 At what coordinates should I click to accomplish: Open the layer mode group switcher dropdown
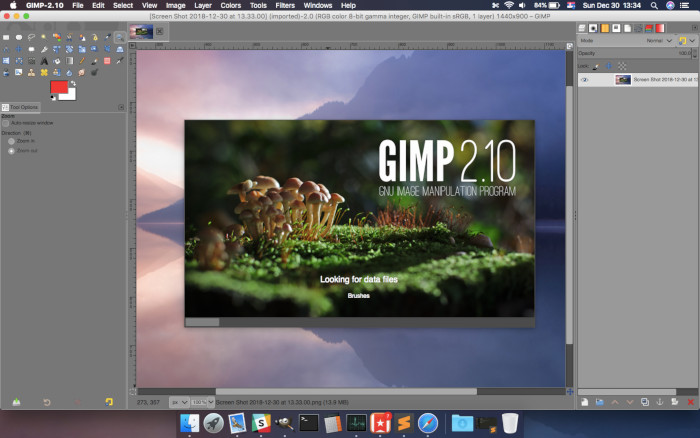[687, 41]
